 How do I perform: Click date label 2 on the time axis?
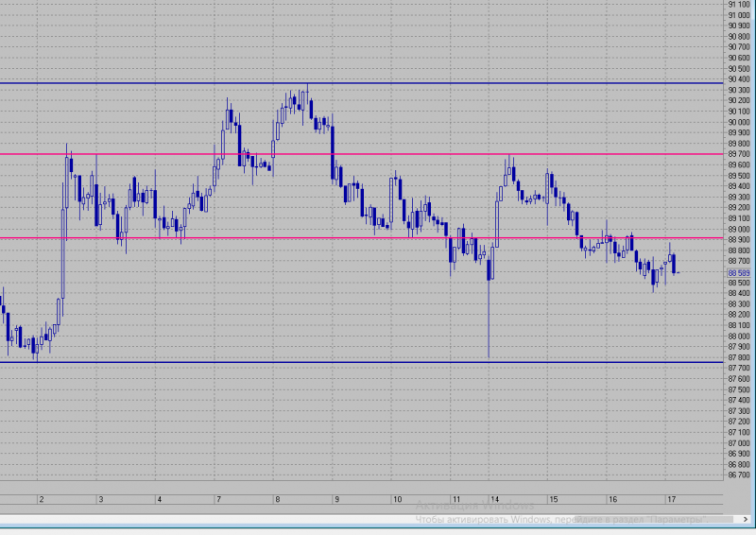click(42, 499)
